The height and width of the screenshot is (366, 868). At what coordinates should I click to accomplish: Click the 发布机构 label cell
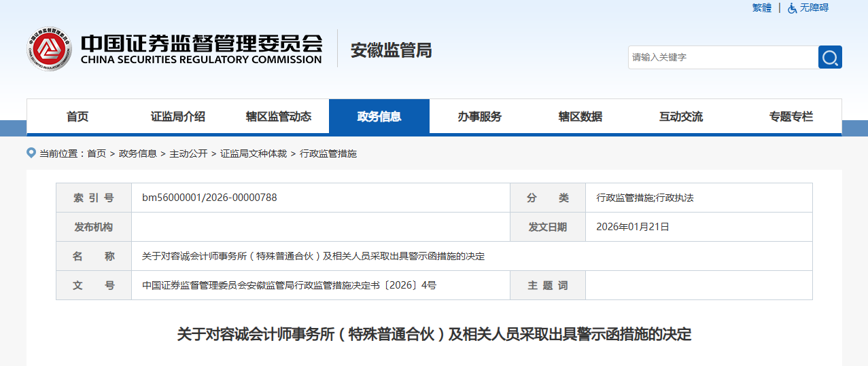click(x=94, y=227)
